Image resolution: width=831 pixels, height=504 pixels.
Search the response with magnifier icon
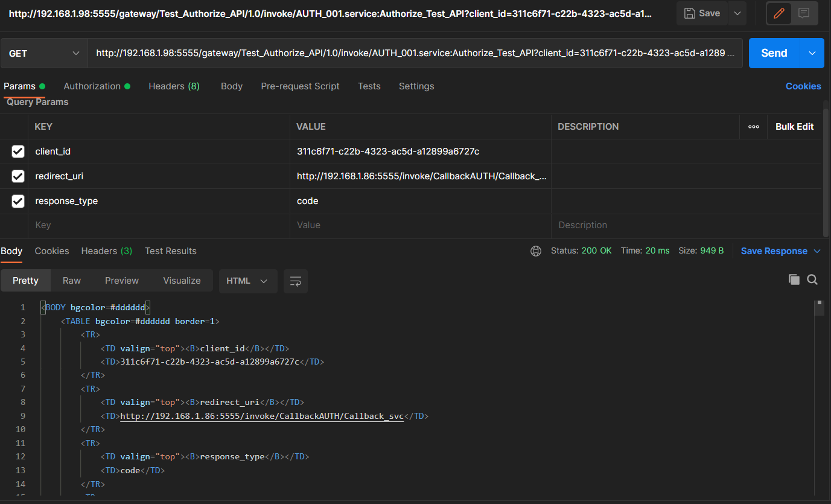pos(812,279)
